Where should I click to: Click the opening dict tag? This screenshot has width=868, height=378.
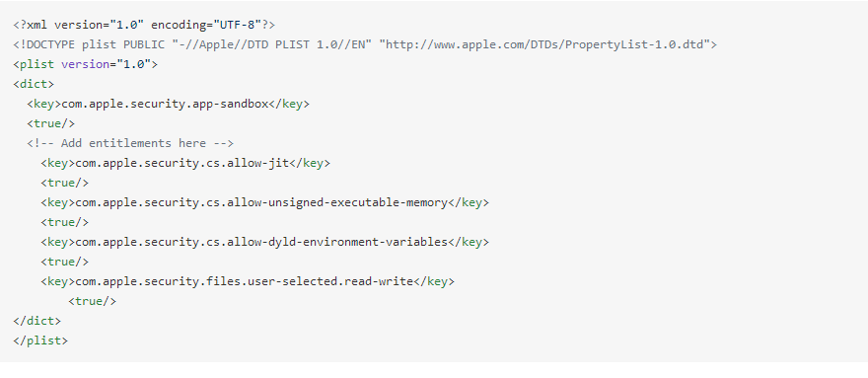[34, 84]
